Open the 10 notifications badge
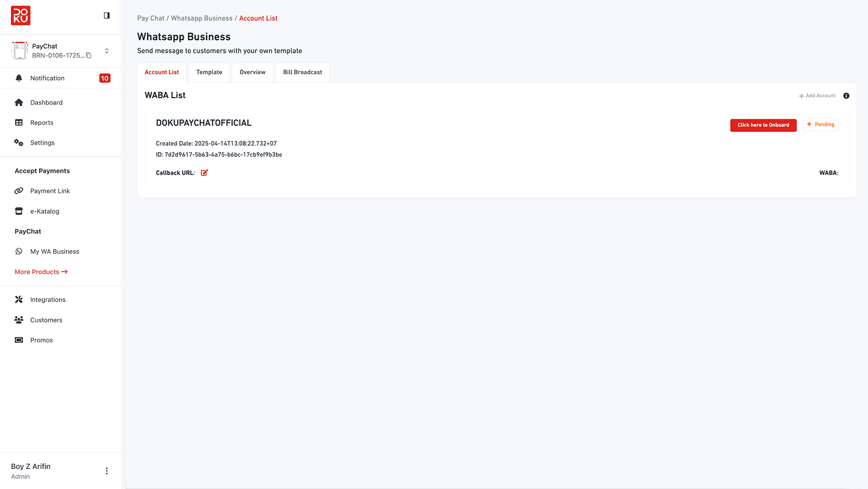Image resolution: width=868 pixels, height=489 pixels. coord(104,78)
